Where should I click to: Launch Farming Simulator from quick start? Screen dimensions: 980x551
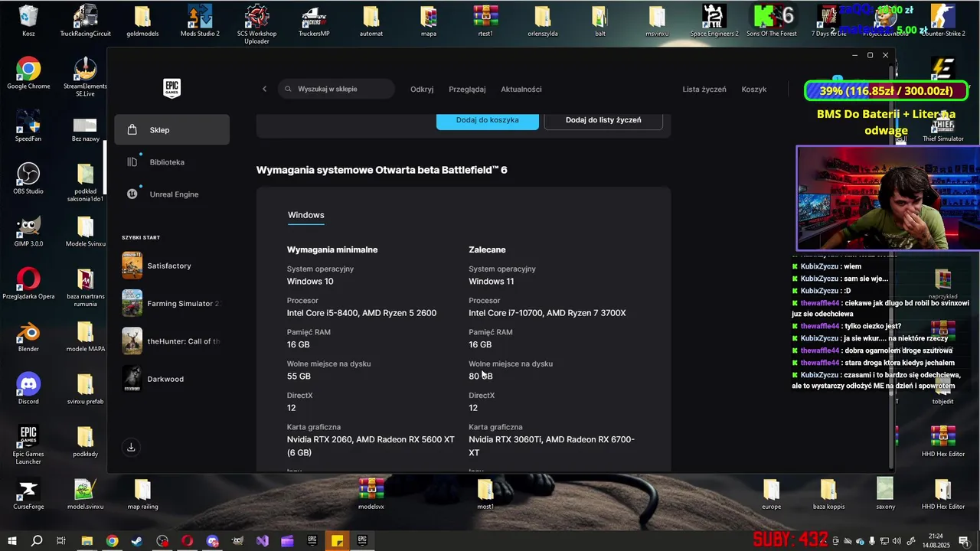point(172,304)
